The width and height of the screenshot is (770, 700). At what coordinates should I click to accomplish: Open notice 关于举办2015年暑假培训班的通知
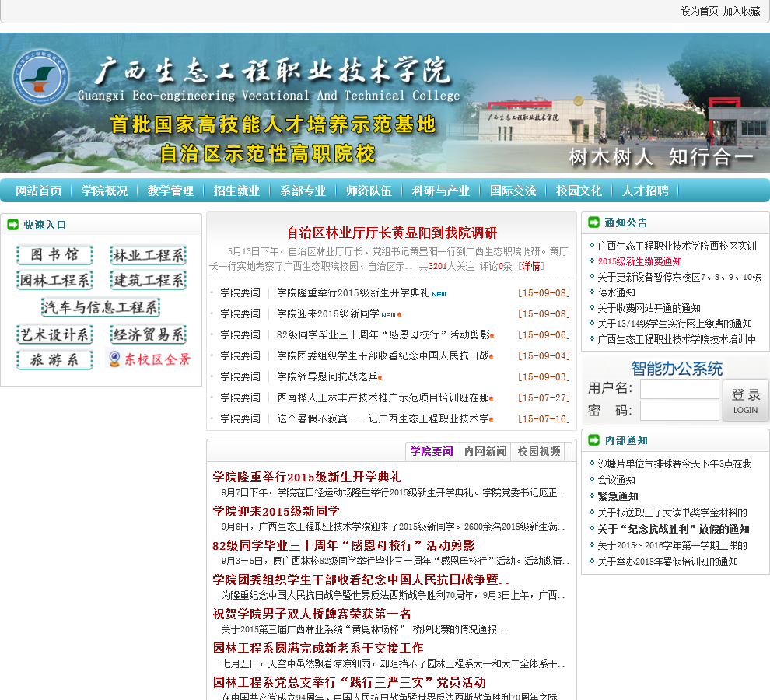667,562
